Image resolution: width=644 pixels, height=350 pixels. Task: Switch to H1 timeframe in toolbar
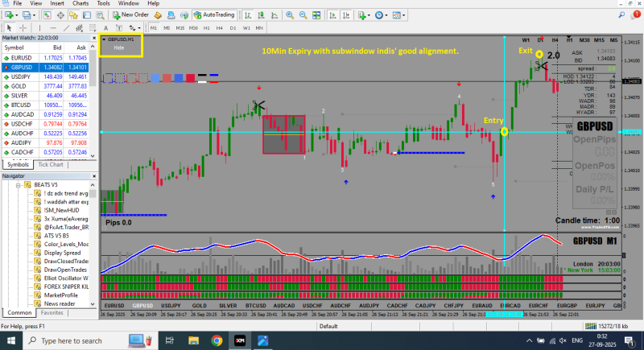[207, 28]
